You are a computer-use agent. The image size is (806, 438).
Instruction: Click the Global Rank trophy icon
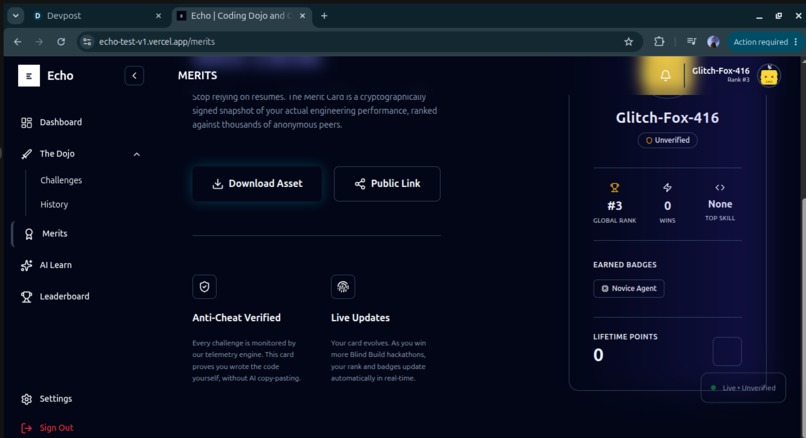[x=614, y=188]
